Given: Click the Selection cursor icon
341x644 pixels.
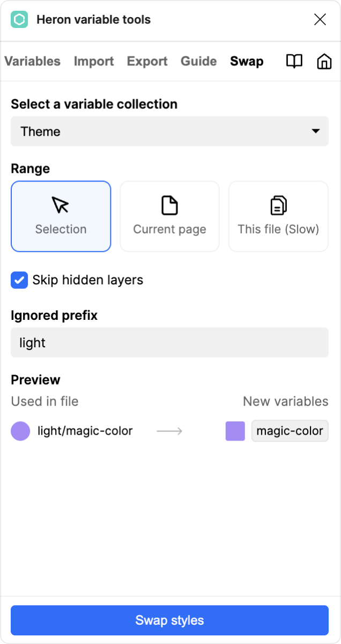Looking at the screenshot, I should tap(61, 205).
